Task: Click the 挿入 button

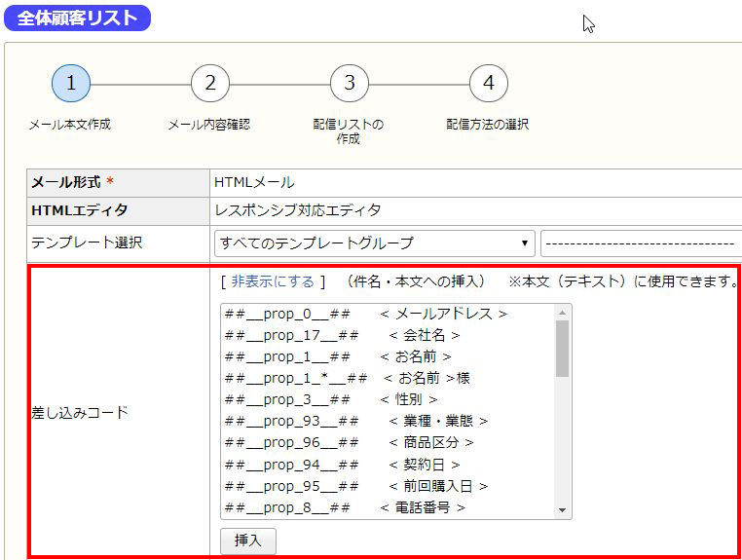Action: [x=248, y=541]
